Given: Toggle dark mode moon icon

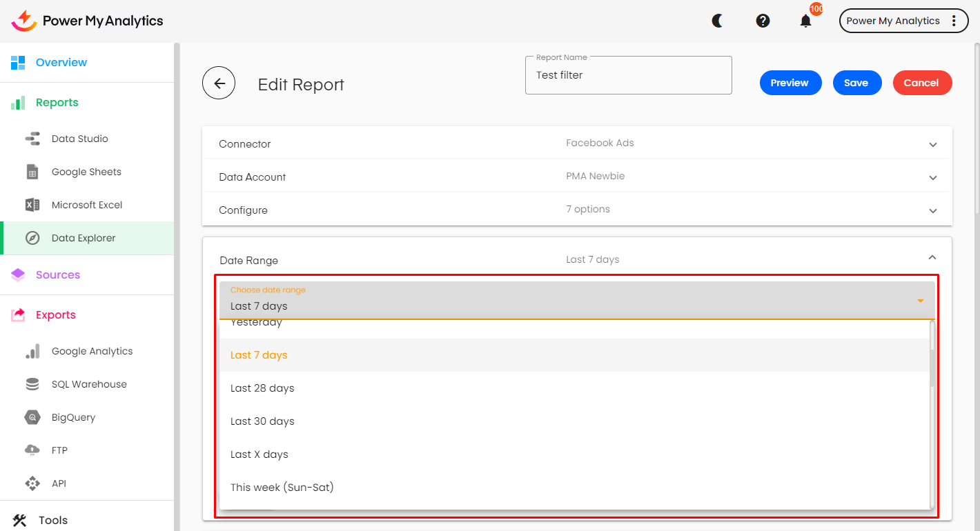Looking at the screenshot, I should [x=718, y=21].
